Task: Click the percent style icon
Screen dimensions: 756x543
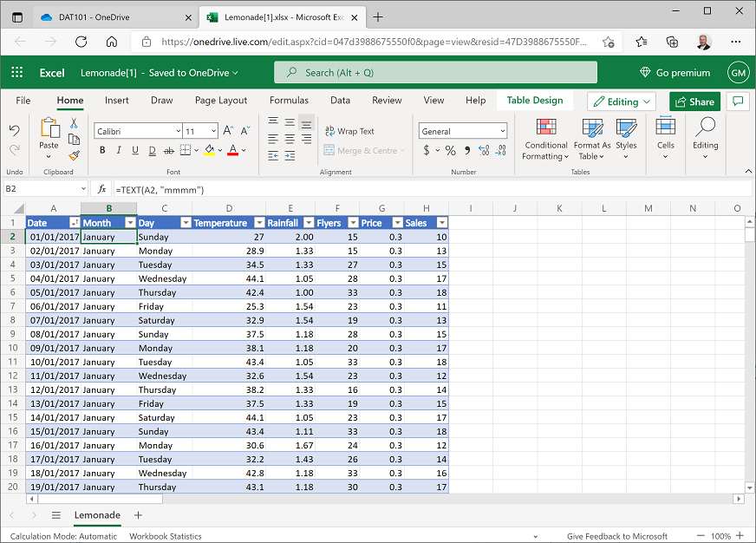Action: pyautogui.click(x=450, y=150)
